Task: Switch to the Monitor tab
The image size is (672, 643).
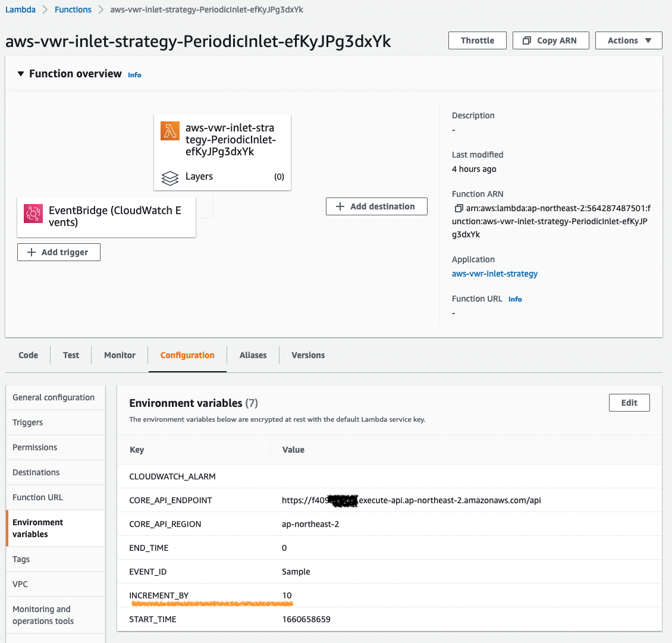Action: (x=120, y=355)
